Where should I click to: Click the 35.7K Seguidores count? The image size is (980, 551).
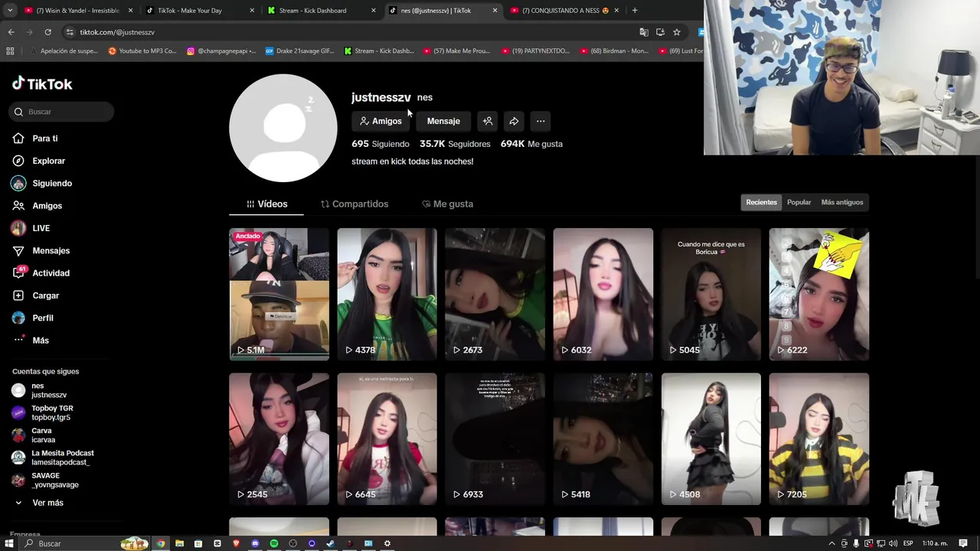455,144
